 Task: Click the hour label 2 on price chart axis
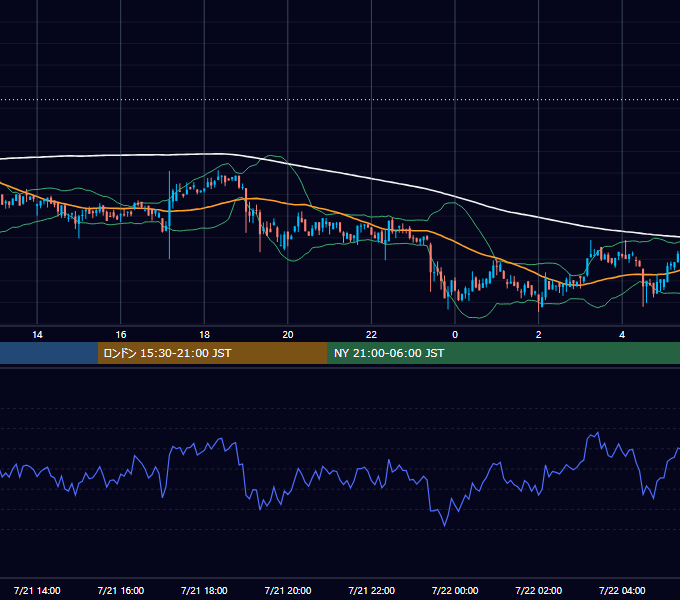539,335
